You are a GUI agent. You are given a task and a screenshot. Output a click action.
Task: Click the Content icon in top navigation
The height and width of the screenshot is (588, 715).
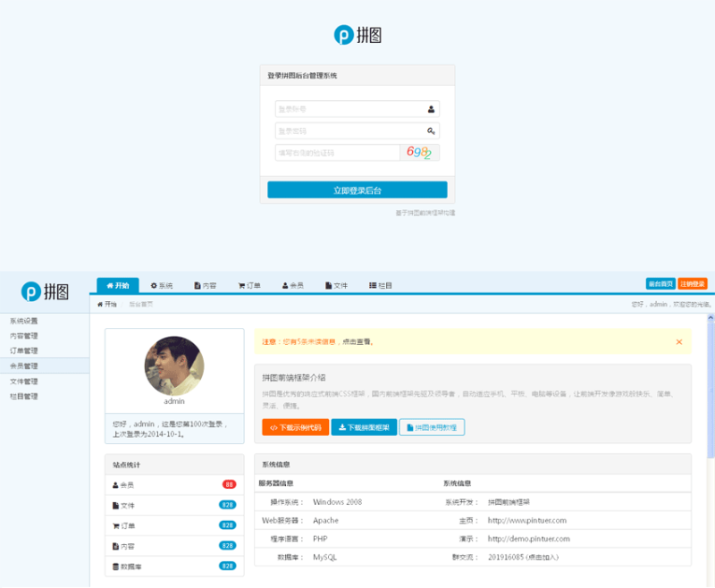coord(197,285)
